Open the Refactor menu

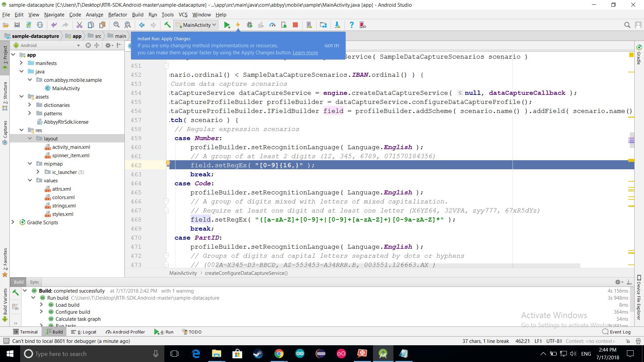117,15
